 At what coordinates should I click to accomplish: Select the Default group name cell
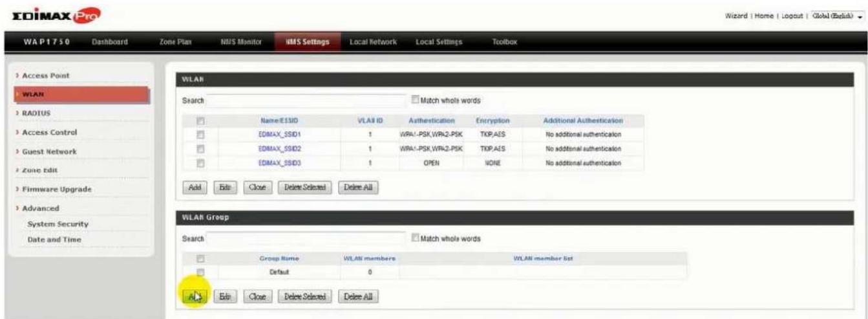(x=280, y=272)
